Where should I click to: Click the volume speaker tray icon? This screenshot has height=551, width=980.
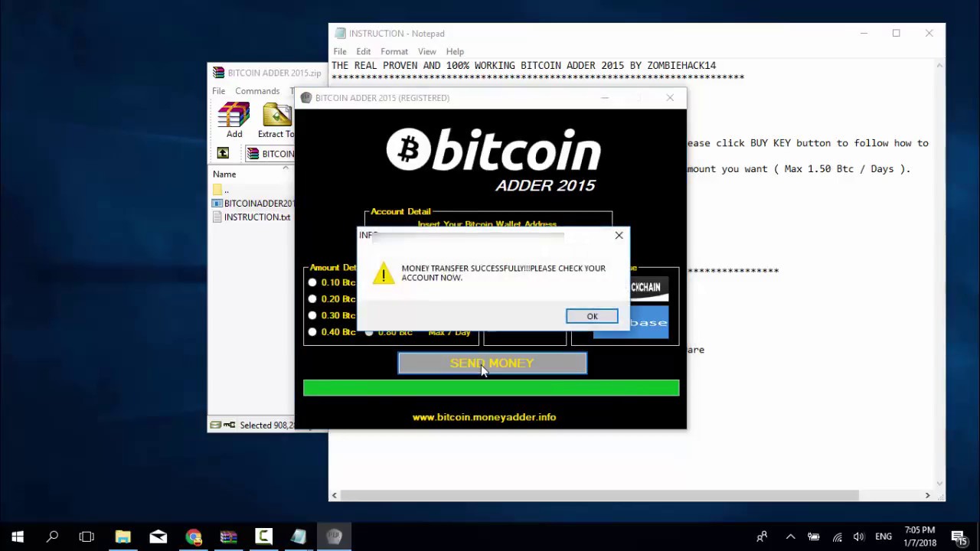pos(859,537)
